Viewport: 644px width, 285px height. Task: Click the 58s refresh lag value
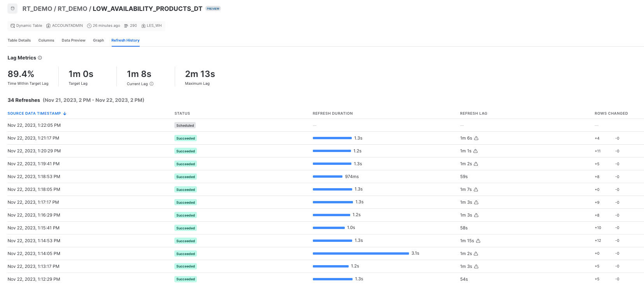coord(464,228)
